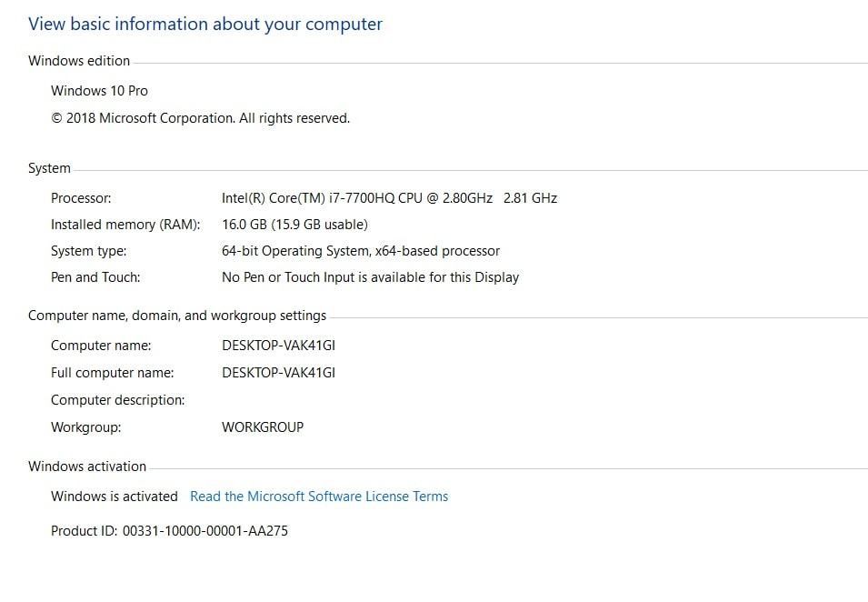The height and width of the screenshot is (602, 868).
Task: Click the Windows activation section header
Action: click(87, 466)
